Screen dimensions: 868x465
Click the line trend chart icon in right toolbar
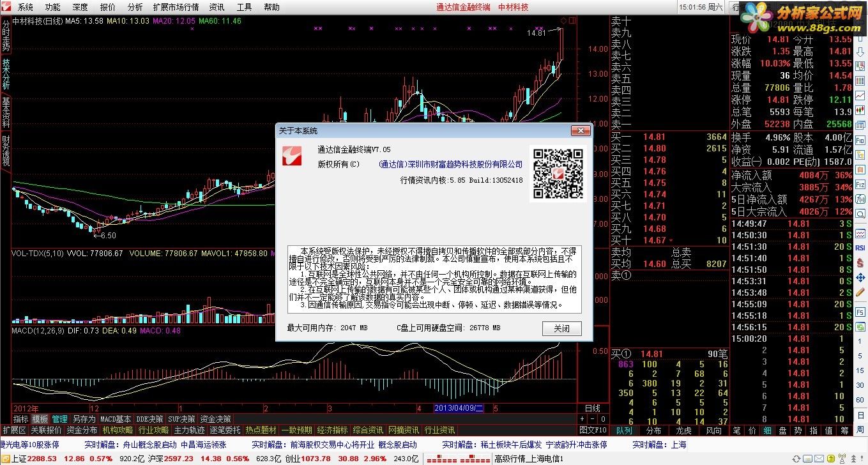(x=860, y=95)
